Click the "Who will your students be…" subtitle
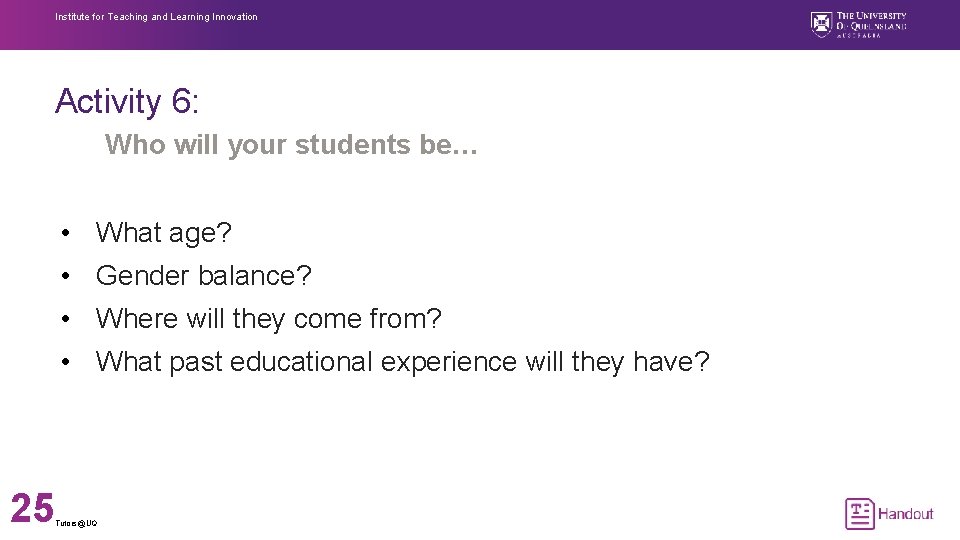Viewport: 960px width, 540px height. [x=291, y=145]
